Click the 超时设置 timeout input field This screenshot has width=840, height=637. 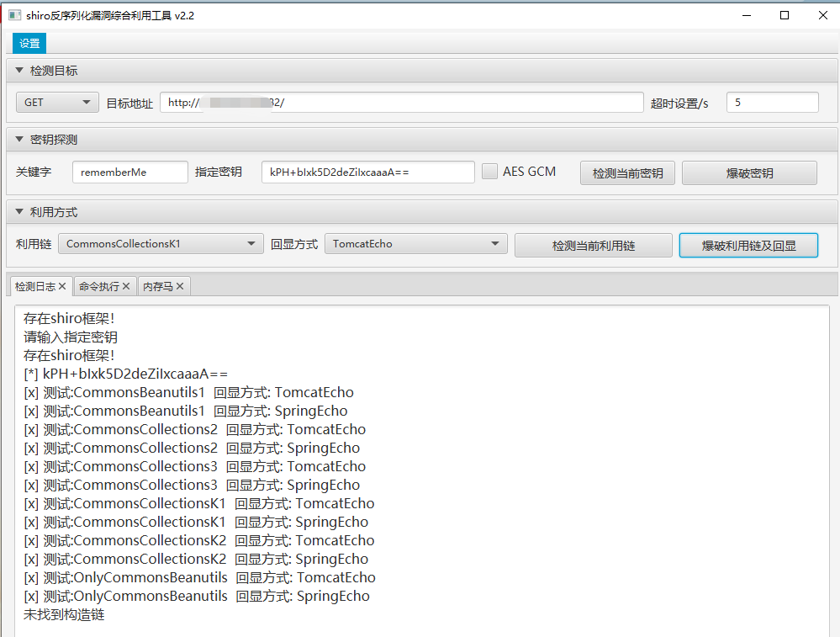pos(772,103)
